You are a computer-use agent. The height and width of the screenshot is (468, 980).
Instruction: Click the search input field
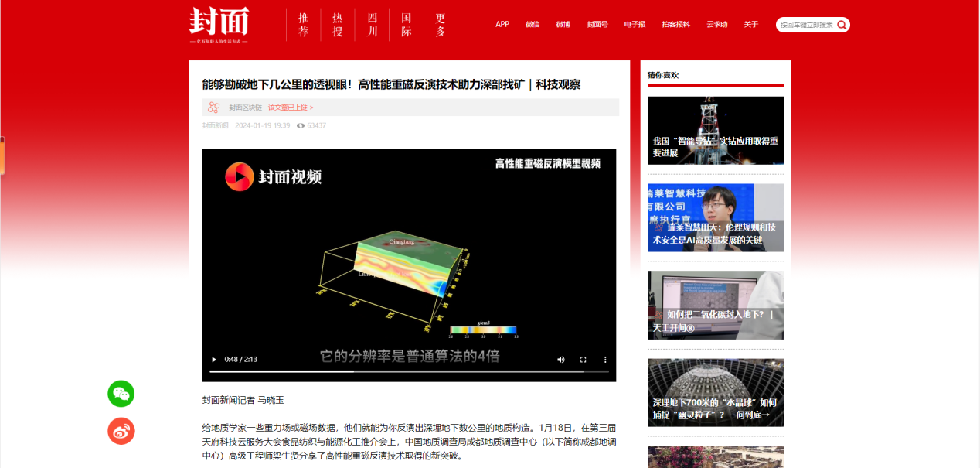click(x=805, y=25)
